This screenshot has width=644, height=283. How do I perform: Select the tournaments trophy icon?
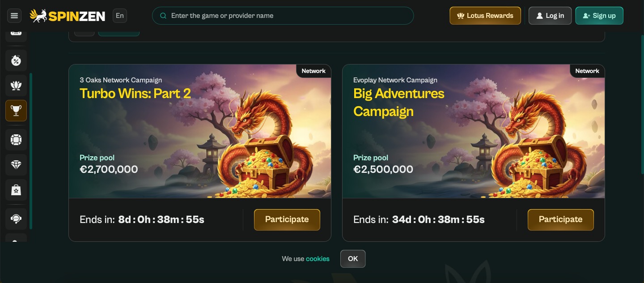point(16,111)
